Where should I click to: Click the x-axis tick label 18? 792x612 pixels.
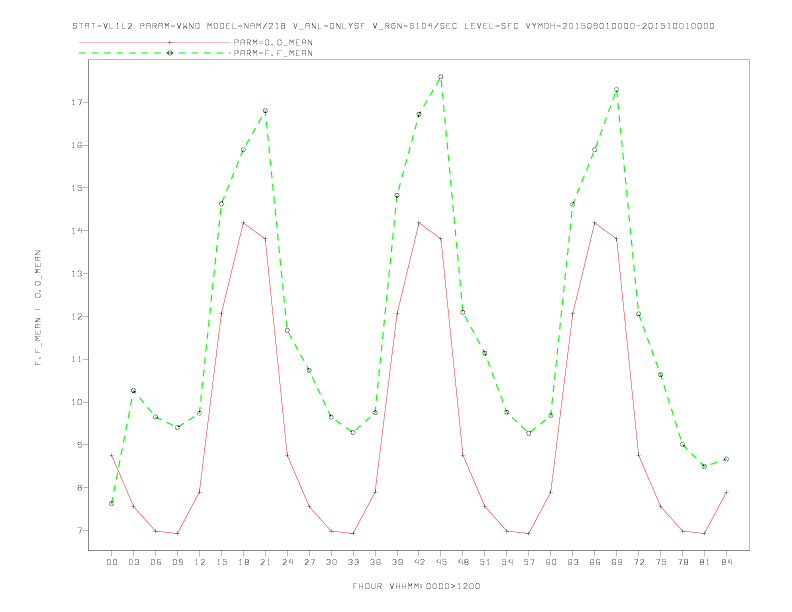243,562
